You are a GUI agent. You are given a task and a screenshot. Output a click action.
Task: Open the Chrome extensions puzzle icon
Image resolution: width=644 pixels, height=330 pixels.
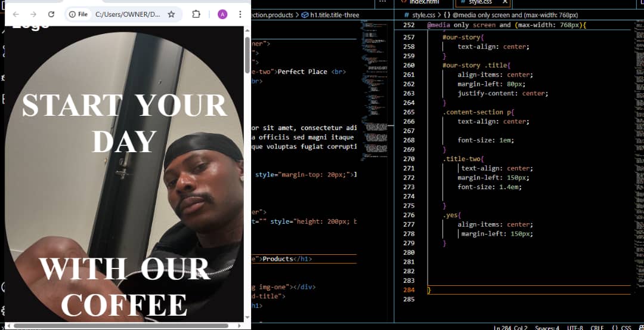click(x=196, y=14)
